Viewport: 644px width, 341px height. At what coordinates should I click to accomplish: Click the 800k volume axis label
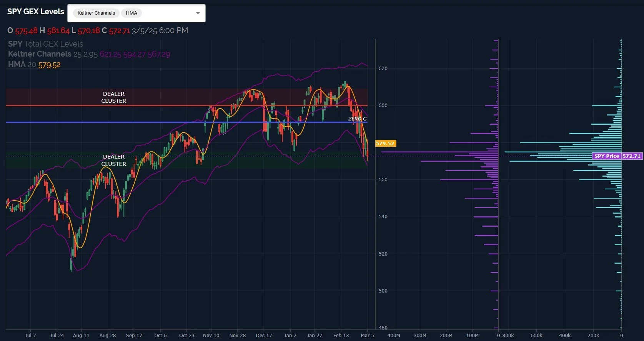point(508,335)
